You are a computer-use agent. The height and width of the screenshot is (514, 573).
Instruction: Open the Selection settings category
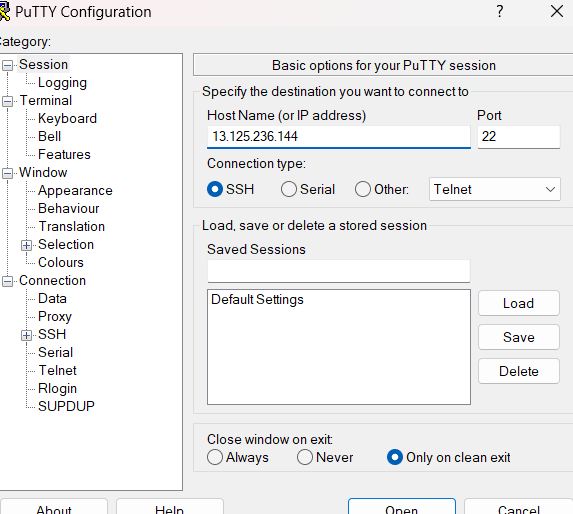coord(66,244)
